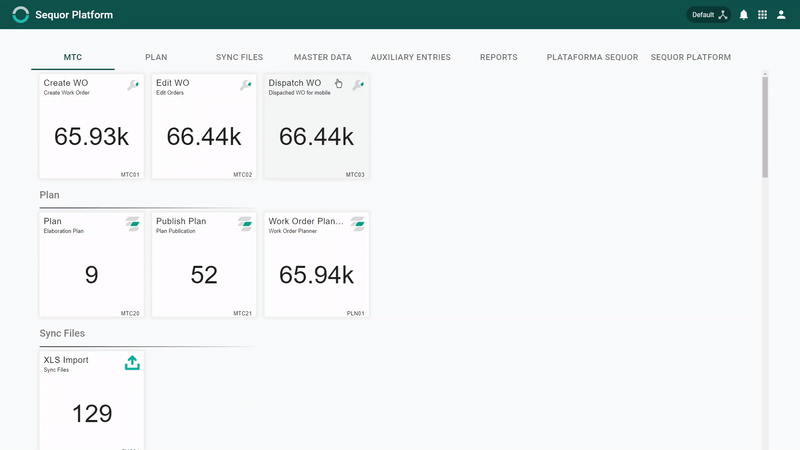Click the Plan section heading
Viewport: 800px width, 450px height.
(x=49, y=195)
